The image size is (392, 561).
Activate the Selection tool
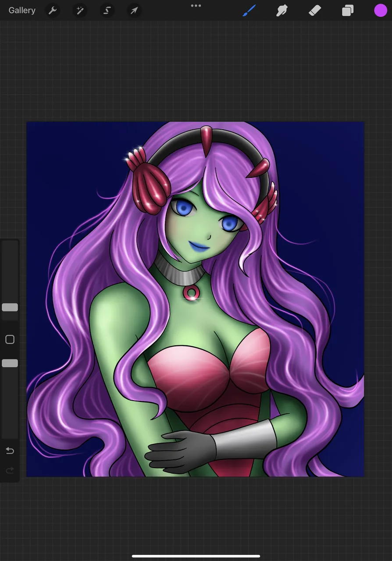click(107, 11)
